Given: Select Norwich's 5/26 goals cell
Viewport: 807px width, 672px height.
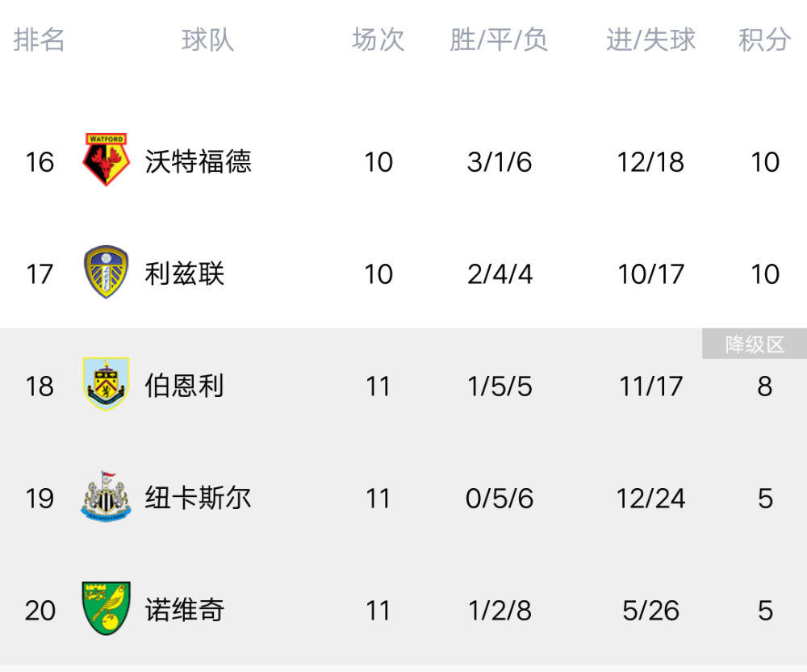Looking at the screenshot, I should click(x=650, y=611).
